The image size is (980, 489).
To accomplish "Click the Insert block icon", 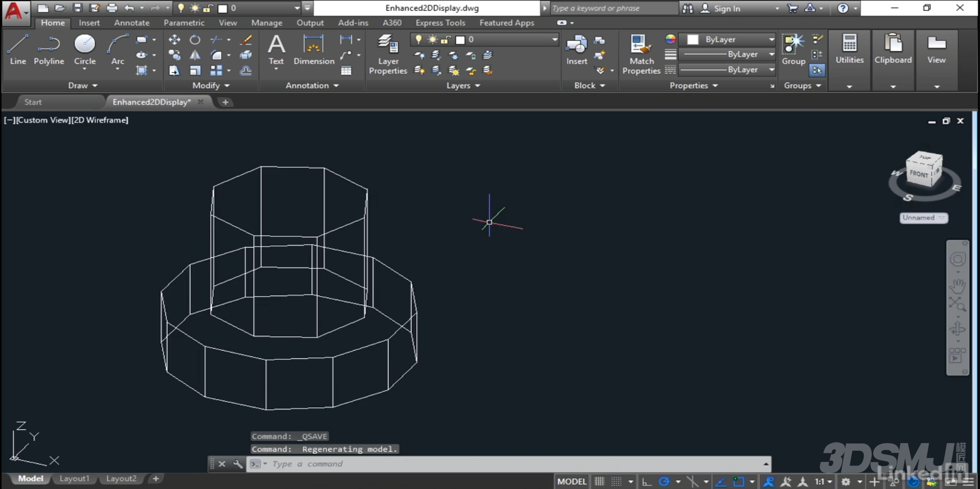I will click(577, 50).
